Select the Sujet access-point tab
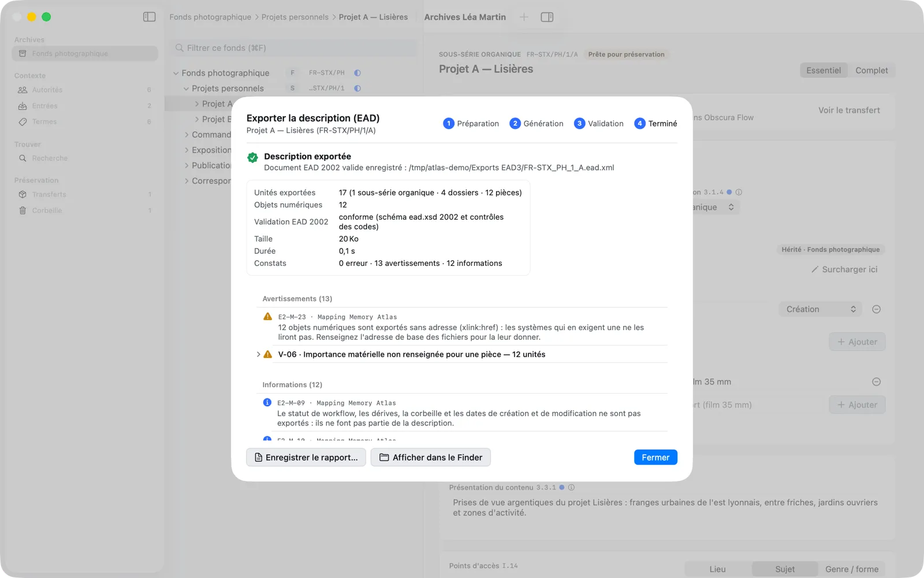The width and height of the screenshot is (924, 578). pos(785,569)
